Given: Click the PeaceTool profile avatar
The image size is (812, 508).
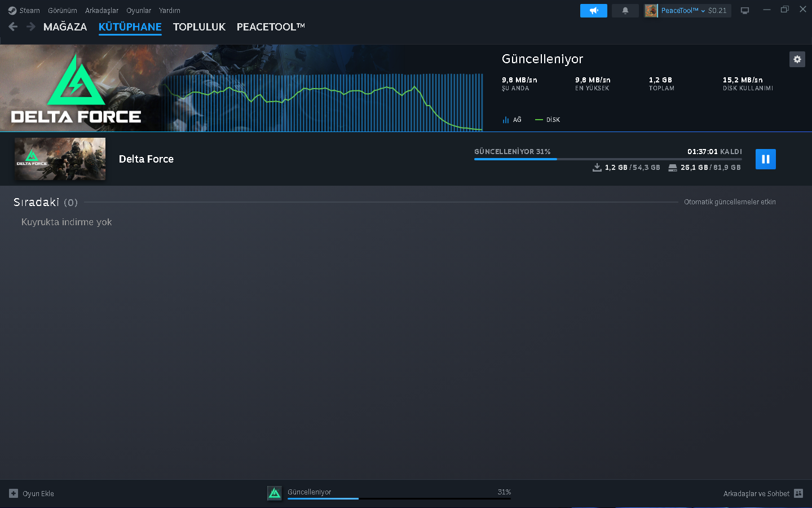Looking at the screenshot, I should point(651,11).
